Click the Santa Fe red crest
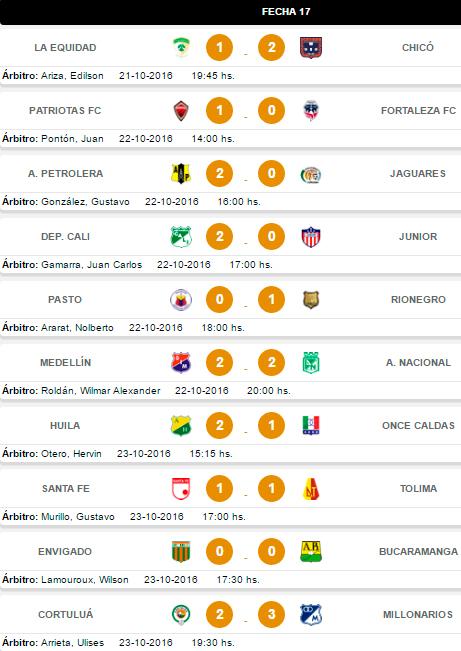 click(181, 488)
